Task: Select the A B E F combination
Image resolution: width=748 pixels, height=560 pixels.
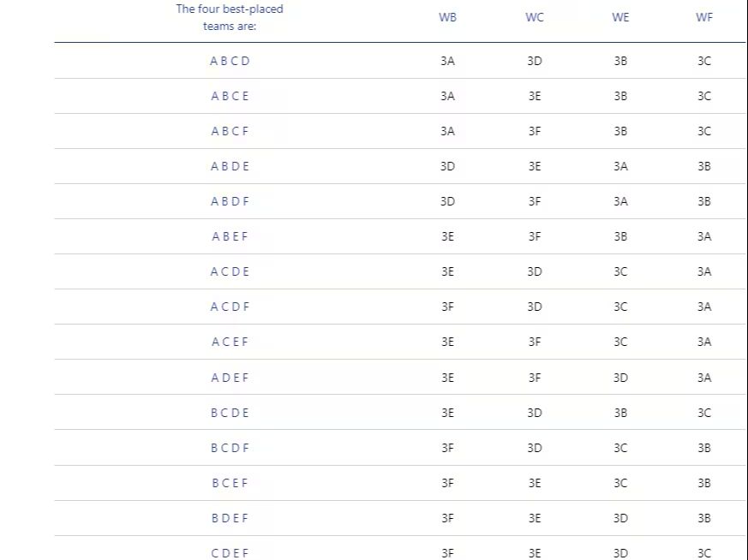Action: tap(230, 236)
